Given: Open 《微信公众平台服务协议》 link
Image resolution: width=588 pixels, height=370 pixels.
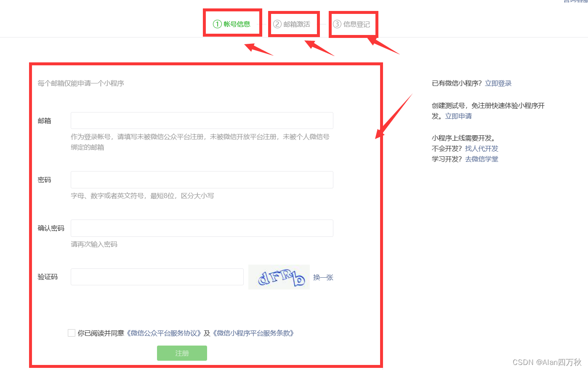Looking at the screenshot, I should pyautogui.click(x=164, y=333).
